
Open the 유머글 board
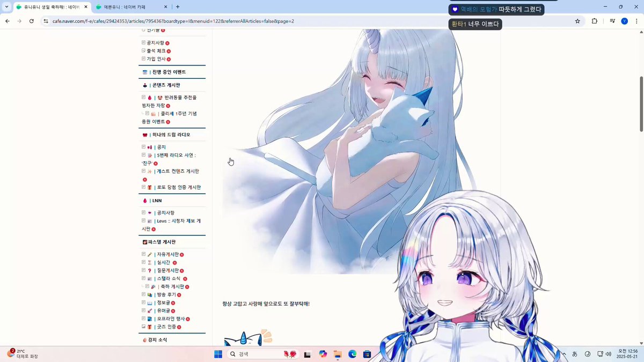(164, 311)
